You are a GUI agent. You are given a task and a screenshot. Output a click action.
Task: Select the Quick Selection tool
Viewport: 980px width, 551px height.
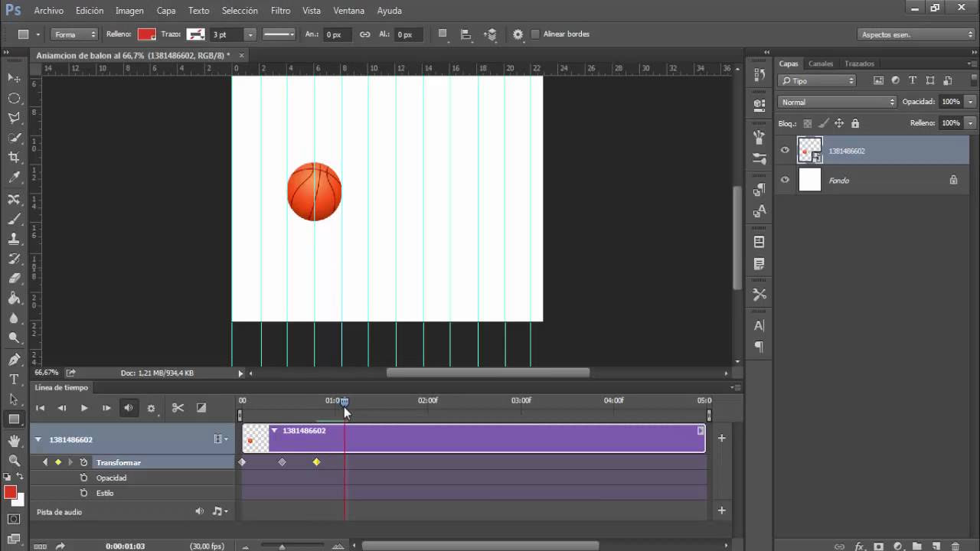[x=14, y=138]
